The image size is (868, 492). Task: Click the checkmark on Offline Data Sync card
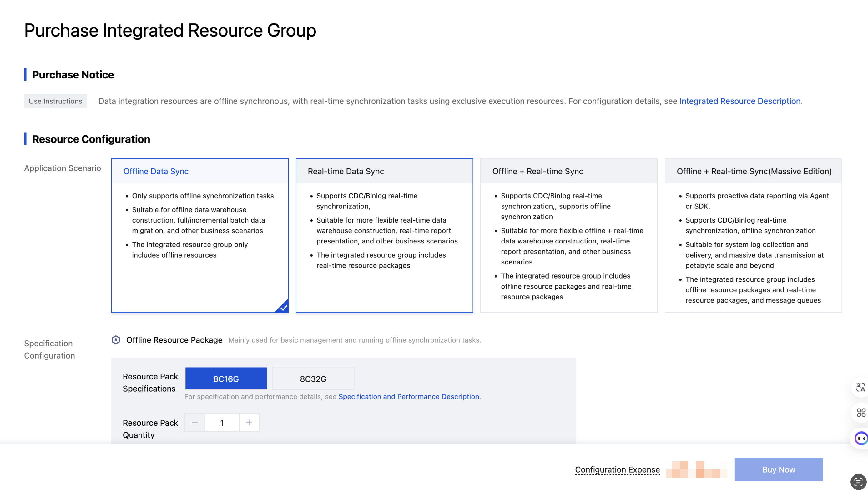[283, 307]
